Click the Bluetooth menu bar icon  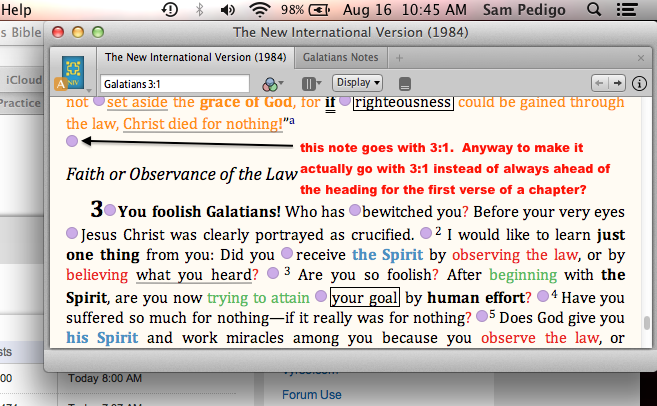coord(199,9)
